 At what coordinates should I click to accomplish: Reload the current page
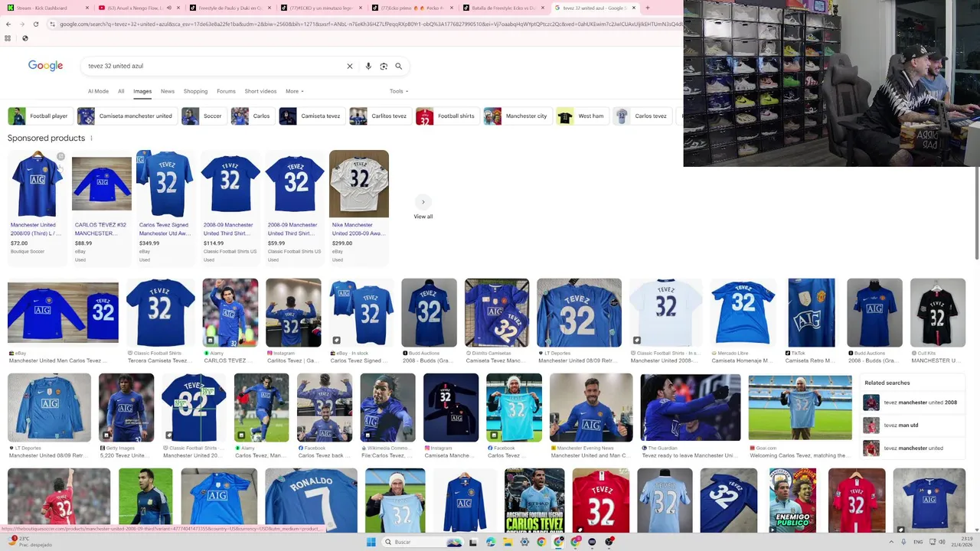coord(35,24)
